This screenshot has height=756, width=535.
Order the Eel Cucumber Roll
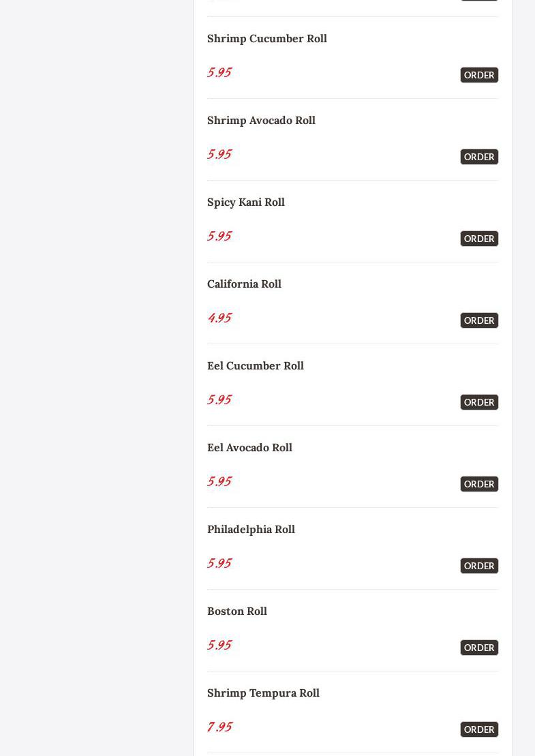point(479,402)
